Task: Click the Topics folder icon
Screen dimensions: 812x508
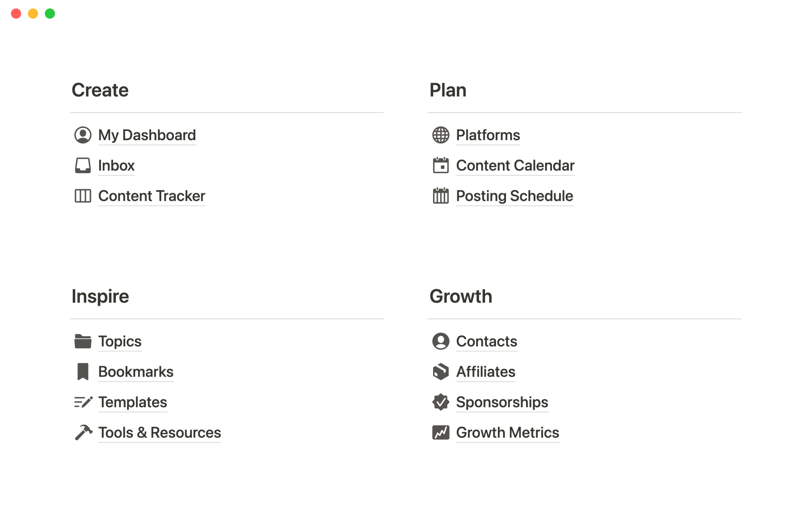Action: 83,341
